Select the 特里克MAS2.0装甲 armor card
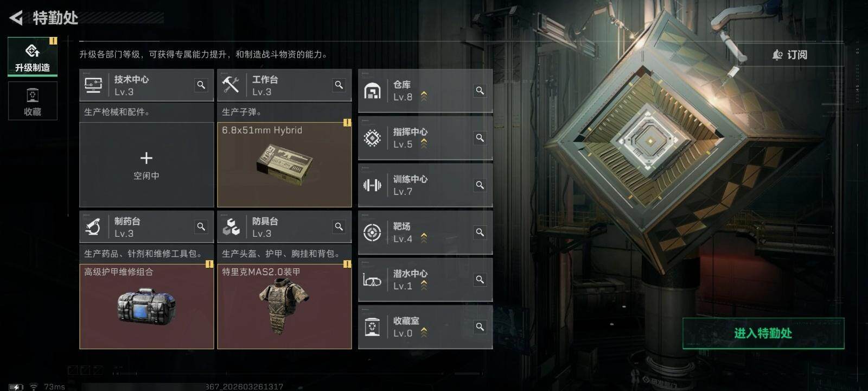 [284, 306]
